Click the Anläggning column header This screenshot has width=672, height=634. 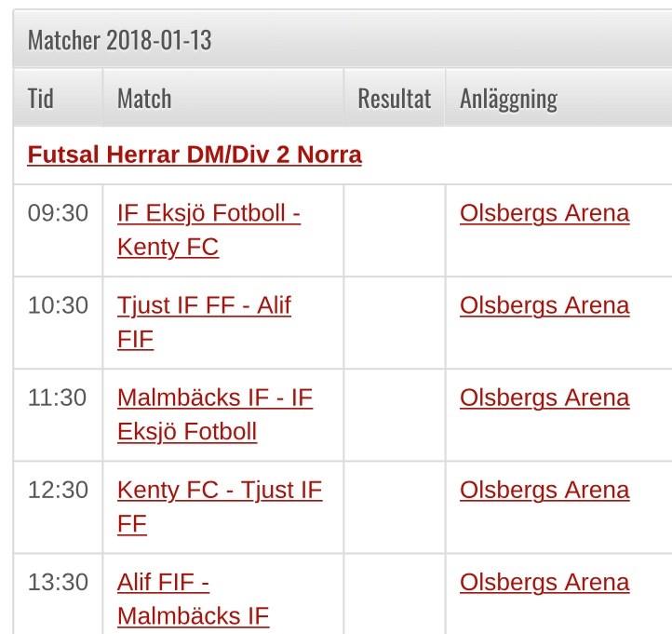coord(508,99)
